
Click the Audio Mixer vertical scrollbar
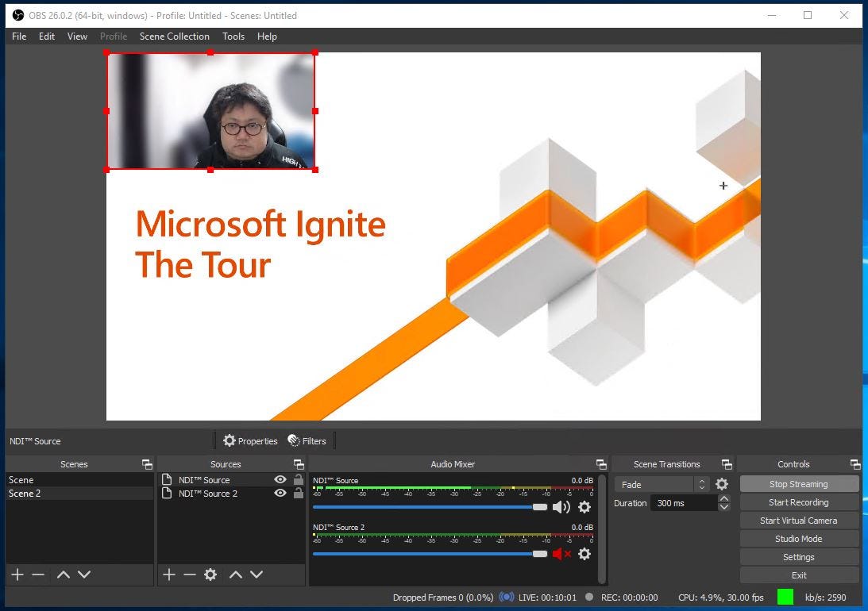click(602, 528)
